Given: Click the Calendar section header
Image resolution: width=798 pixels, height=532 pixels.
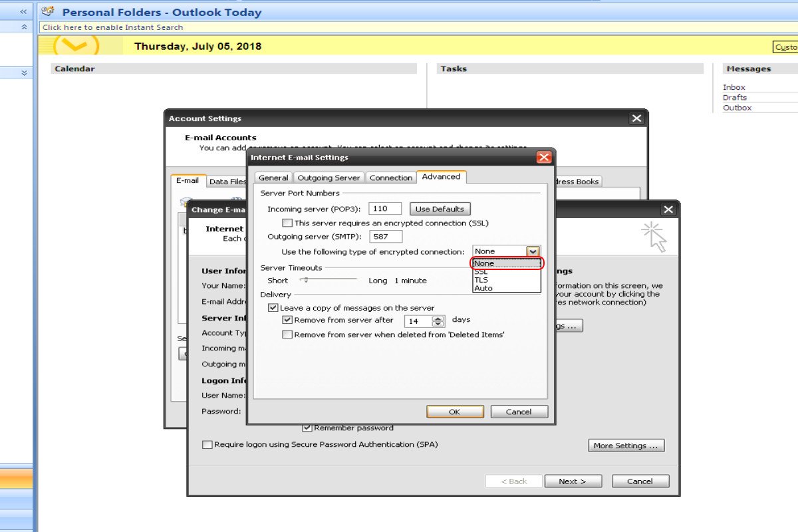Looking at the screenshot, I should point(233,68).
